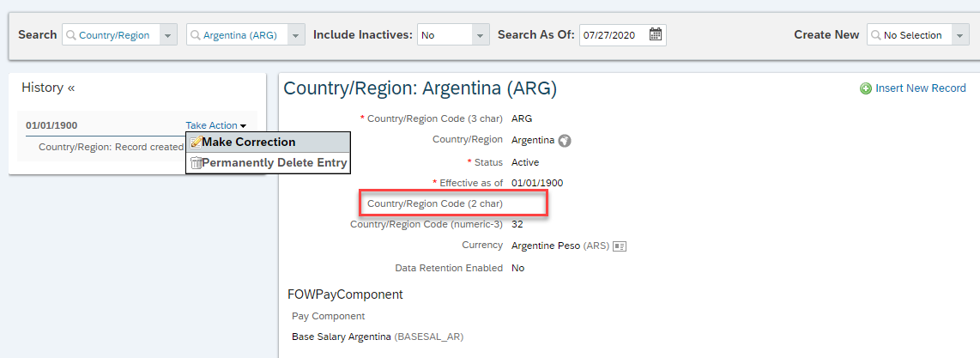Choose Make Correction from menu
980x358 pixels.
268,143
